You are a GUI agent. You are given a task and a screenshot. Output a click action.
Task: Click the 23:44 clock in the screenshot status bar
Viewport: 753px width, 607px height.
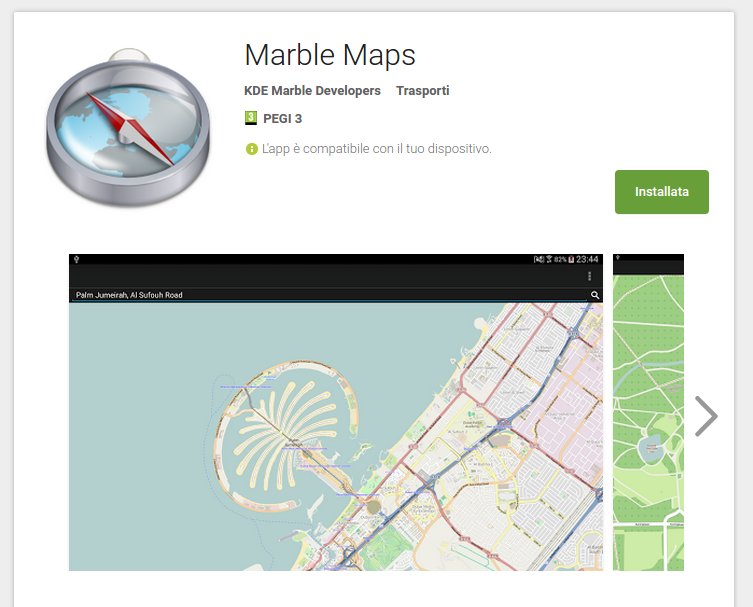coord(587,259)
